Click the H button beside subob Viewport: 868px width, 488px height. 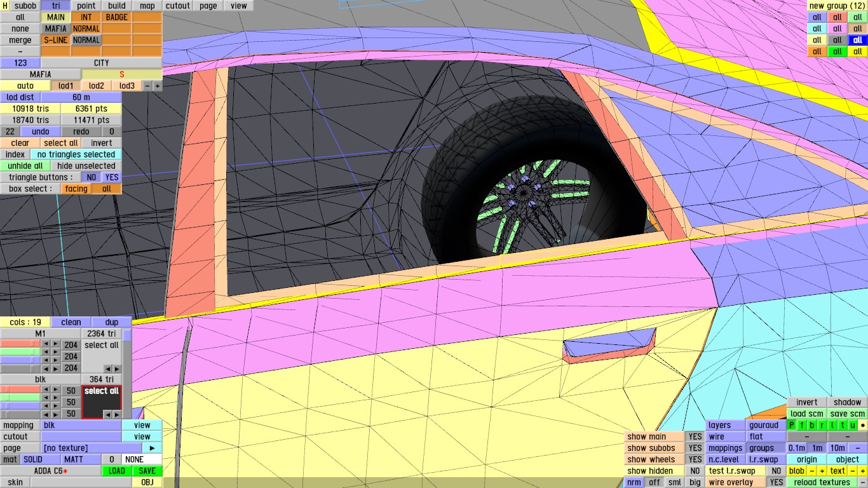[5, 6]
